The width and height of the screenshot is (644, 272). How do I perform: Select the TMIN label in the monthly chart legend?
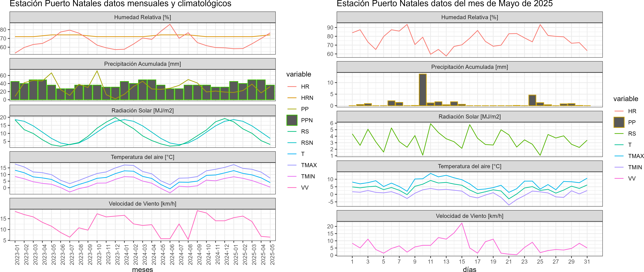(308, 176)
